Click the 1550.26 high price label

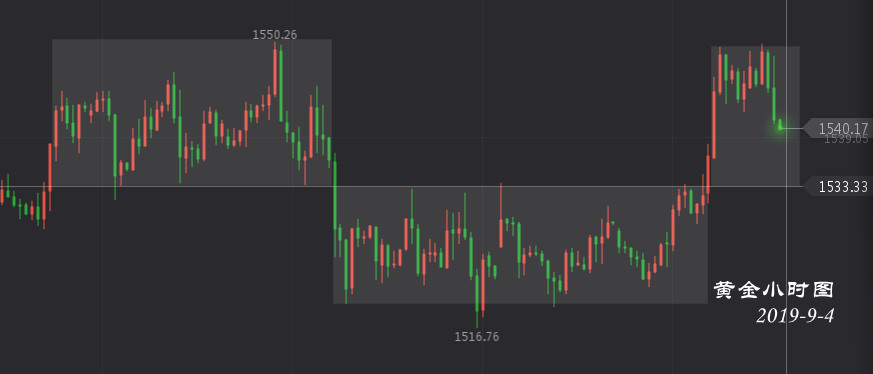click(274, 35)
